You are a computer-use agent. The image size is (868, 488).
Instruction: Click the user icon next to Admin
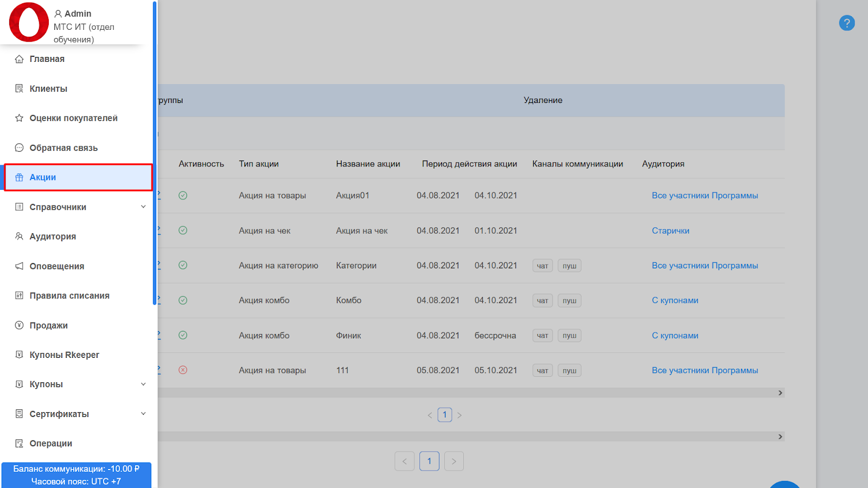58,14
